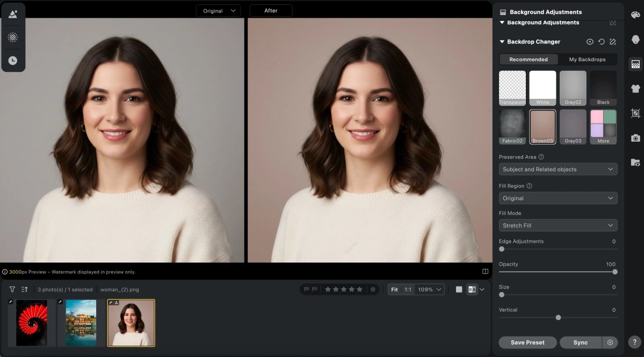Screen dimensions: 644x357
Task: Open the Camera settings panel
Action: [x=635, y=139]
